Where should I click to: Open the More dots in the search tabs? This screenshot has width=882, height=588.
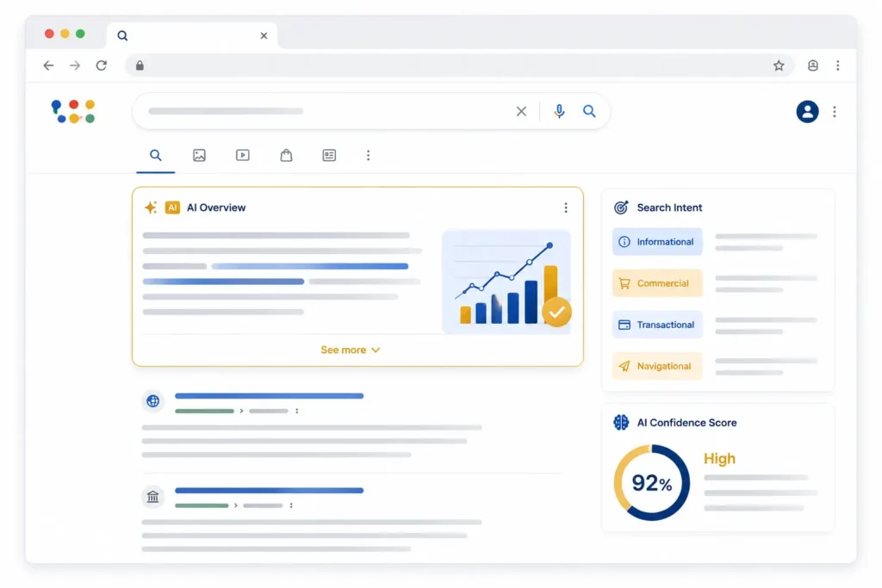coord(368,155)
